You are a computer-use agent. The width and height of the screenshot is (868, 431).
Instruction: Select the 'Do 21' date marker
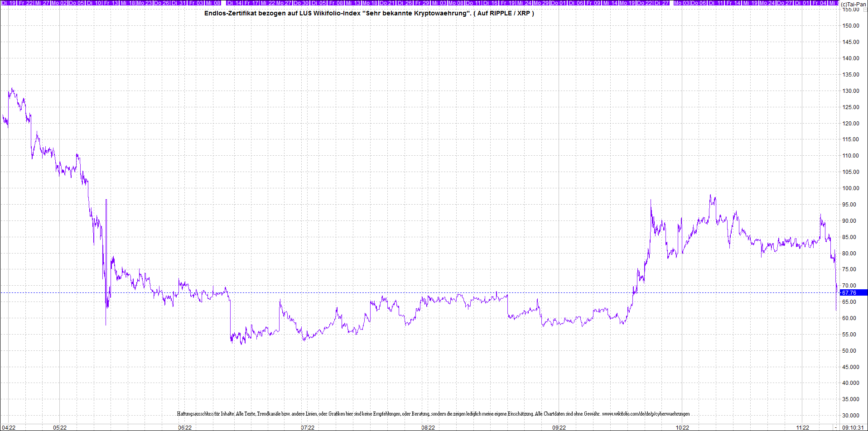[387, 3]
